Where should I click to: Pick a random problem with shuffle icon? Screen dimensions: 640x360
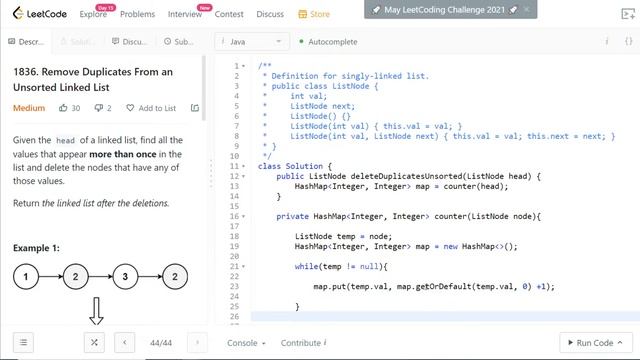pyautogui.click(x=94, y=342)
